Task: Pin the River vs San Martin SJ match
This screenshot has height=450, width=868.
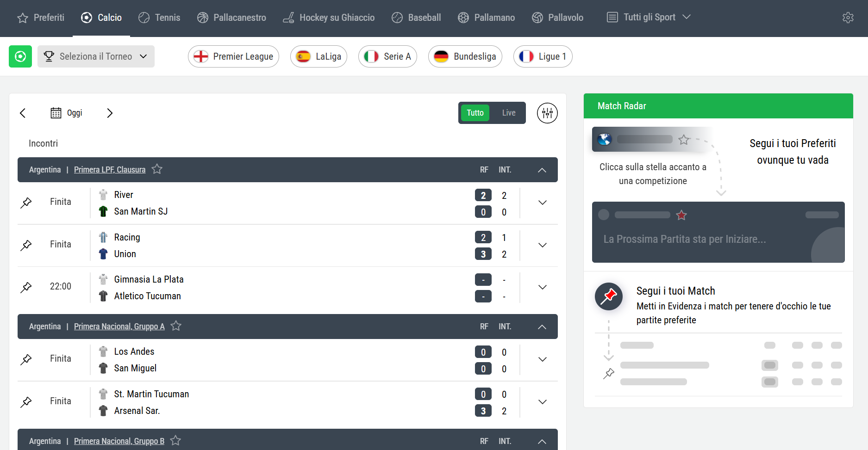Action: 26,202
